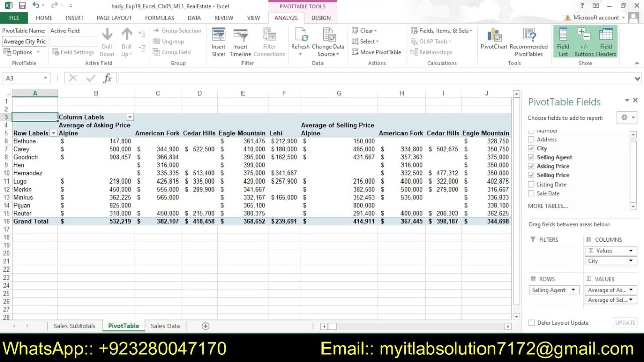Open the Row Labels filter dropdown

(53, 133)
